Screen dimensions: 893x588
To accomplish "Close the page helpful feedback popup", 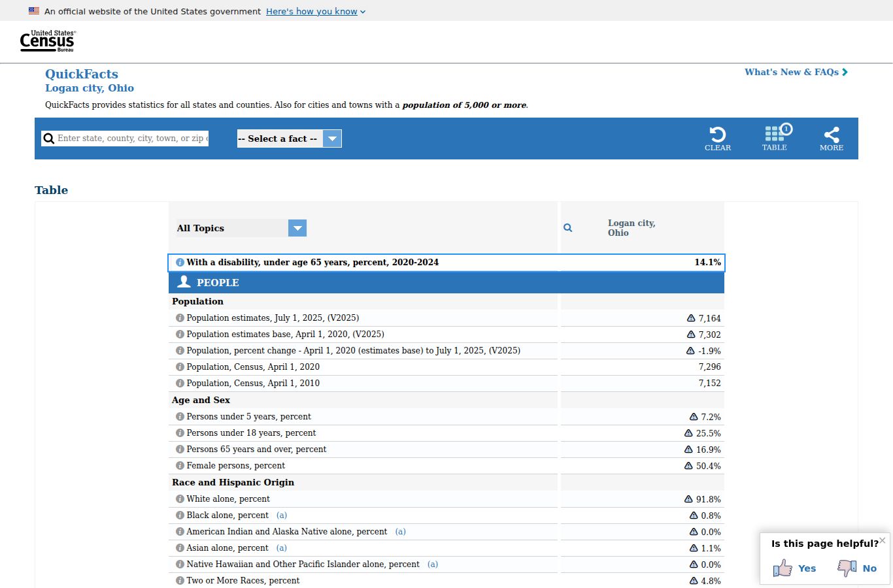I will pos(883,540).
